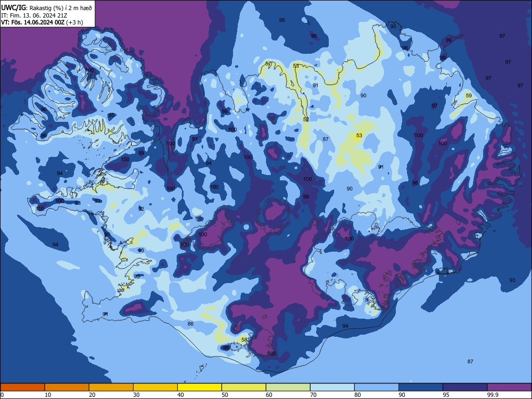
Task: Pick the light green 60–70 legend swatch
Action: click(288, 387)
